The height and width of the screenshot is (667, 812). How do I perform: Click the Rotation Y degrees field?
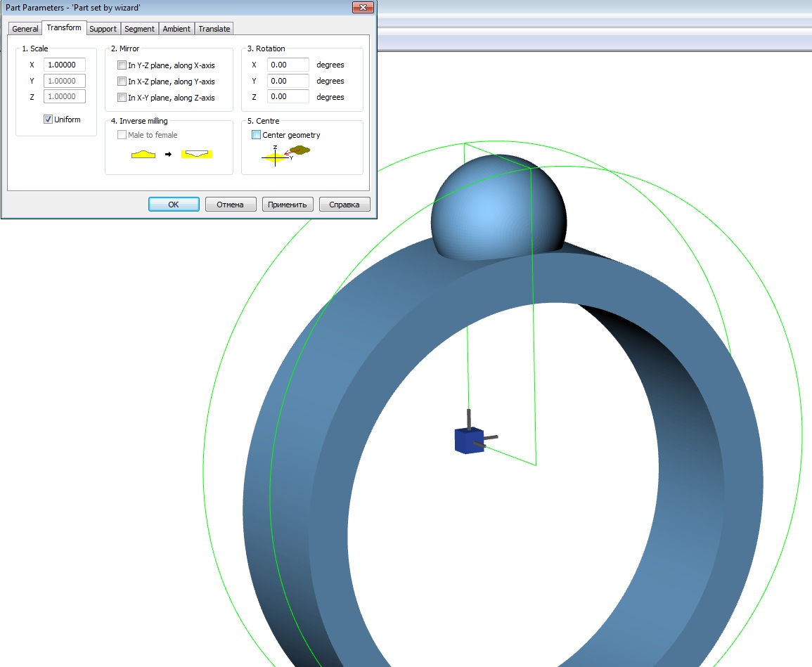(x=288, y=81)
